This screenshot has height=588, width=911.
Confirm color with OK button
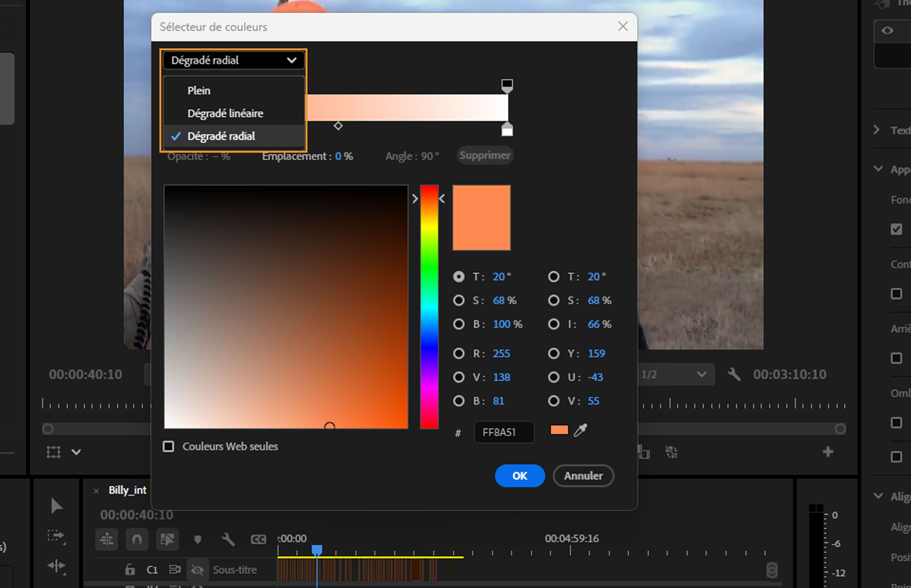[x=520, y=476]
